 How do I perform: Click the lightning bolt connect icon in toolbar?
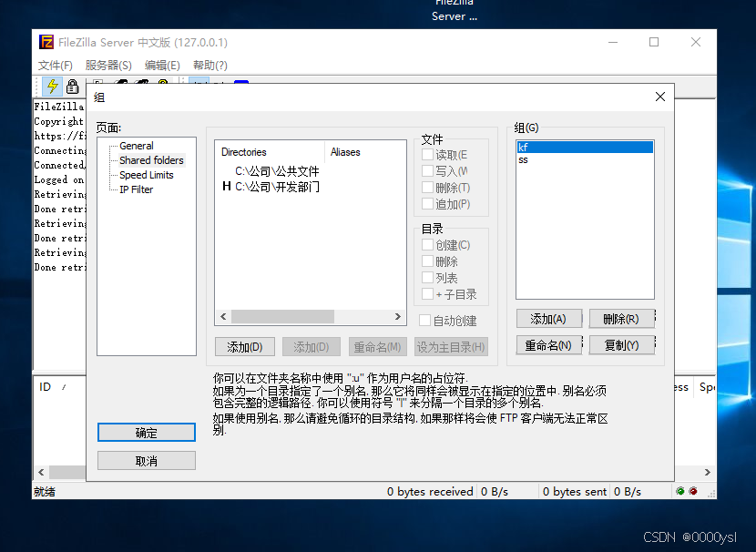52,87
